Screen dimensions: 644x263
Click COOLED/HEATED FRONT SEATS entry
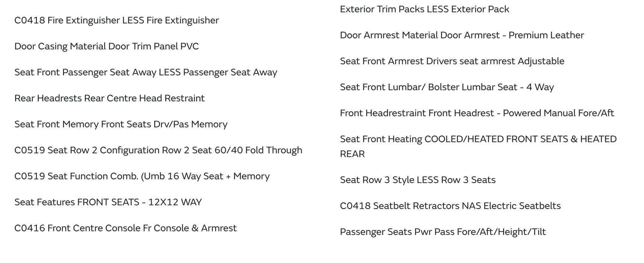click(x=478, y=139)
